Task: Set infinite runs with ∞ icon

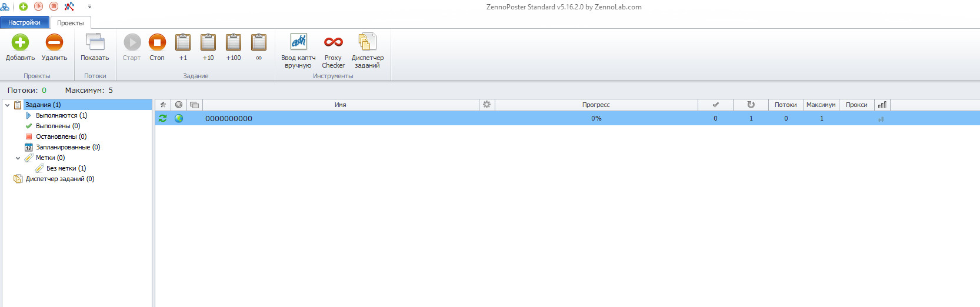Action: 259,42
